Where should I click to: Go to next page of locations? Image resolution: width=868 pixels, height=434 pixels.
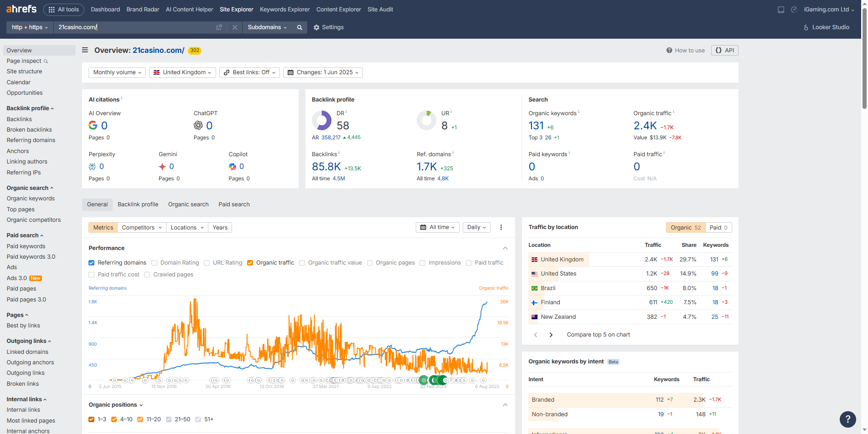[551, 335]
